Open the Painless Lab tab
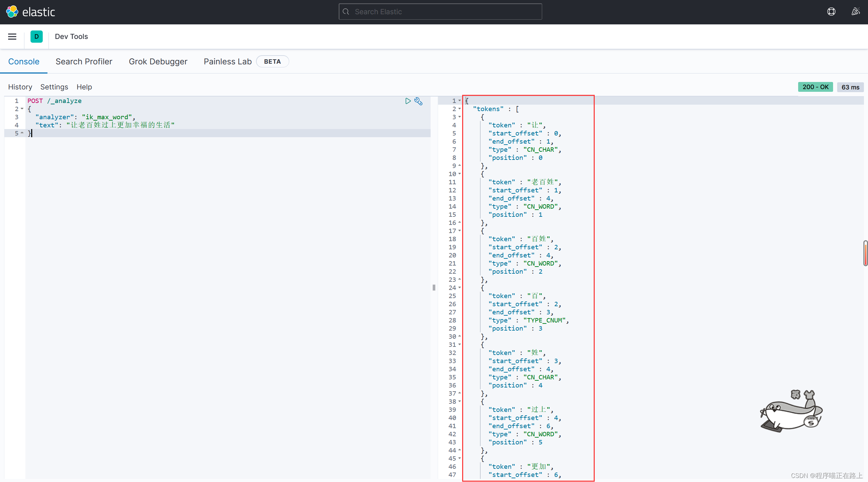 click(228, 62)
